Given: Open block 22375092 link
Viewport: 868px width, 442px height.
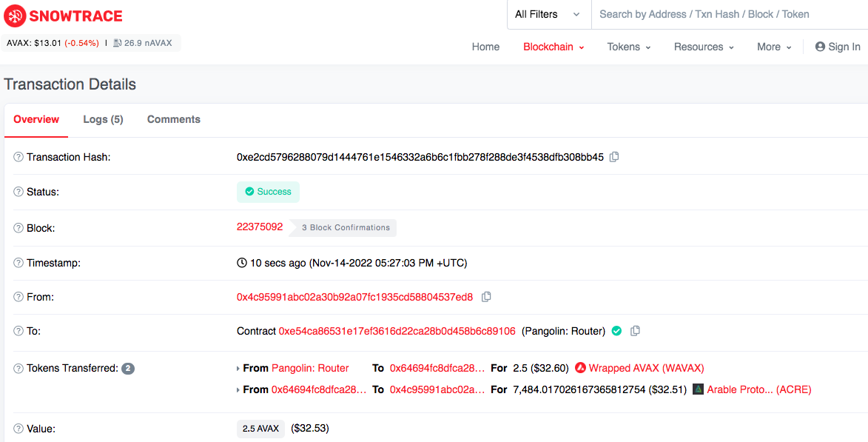Looking at the screenshot, I should 260,227.
